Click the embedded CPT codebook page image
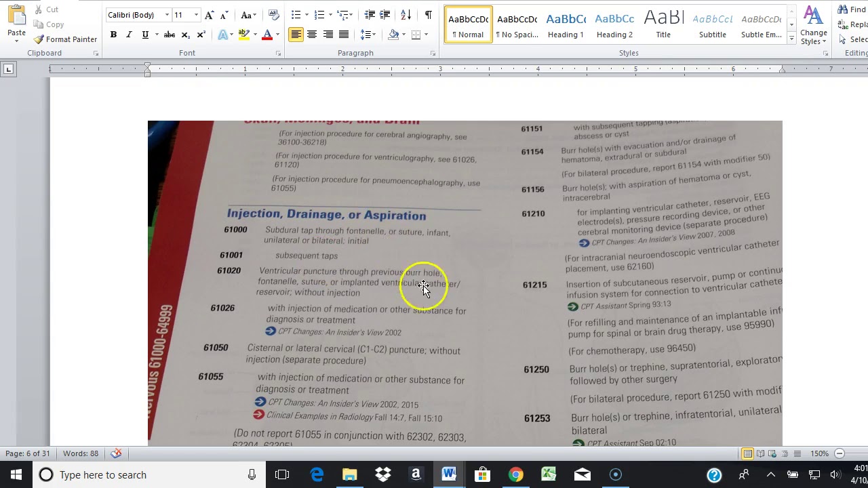This screenshot has height=488, width=868. click(x=465, y=283)
